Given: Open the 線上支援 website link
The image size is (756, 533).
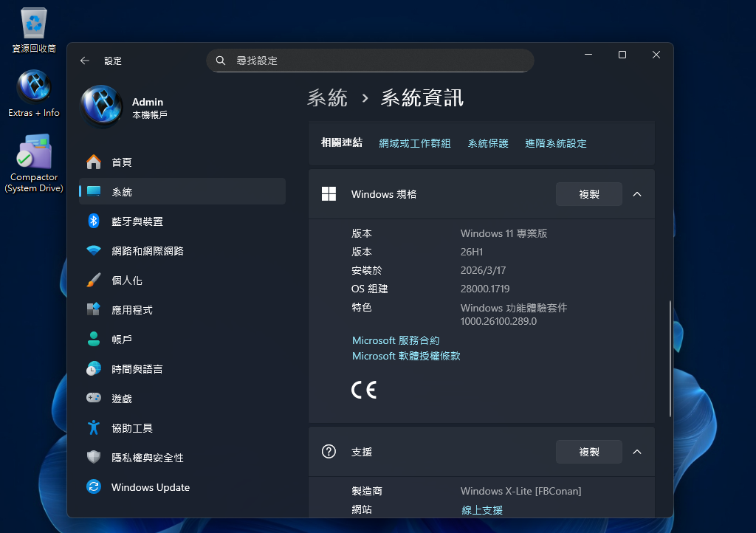Looking at the screenshot, I should point(481,510).
